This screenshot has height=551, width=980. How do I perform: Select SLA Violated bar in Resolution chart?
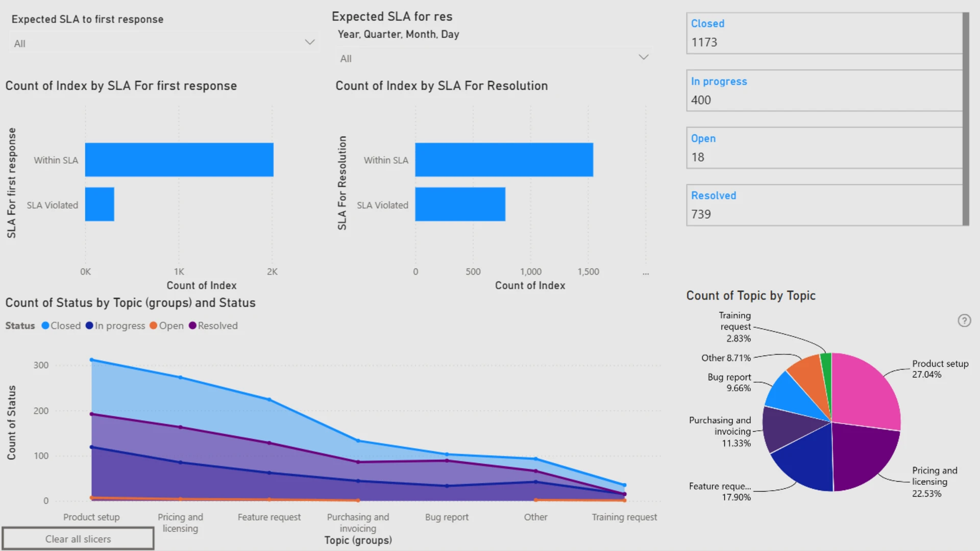460,204
